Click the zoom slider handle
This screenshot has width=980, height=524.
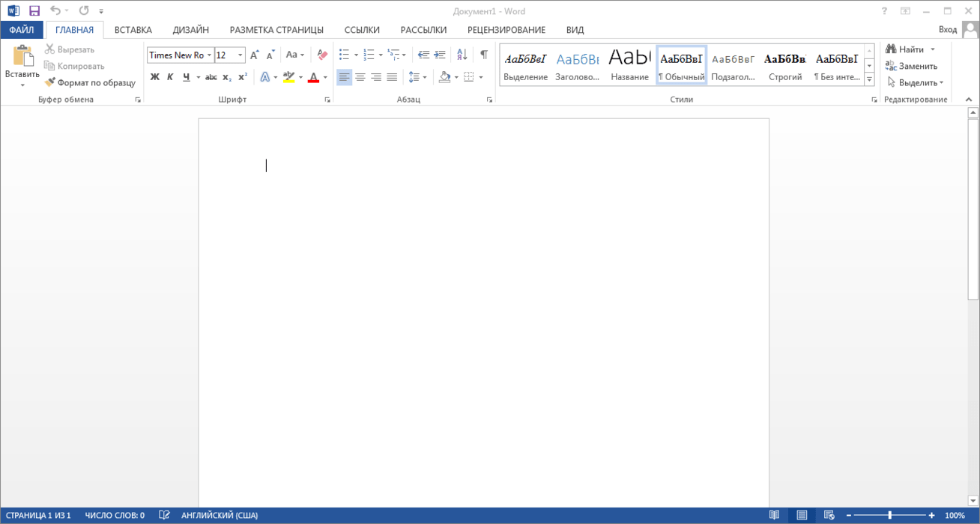pyautogui.click(x=889, y=515)
